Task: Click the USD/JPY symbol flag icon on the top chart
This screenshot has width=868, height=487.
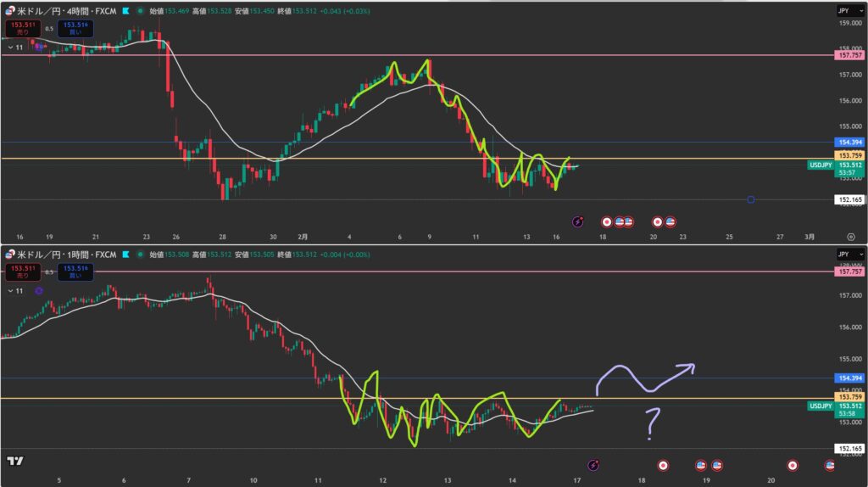Action: coord(11,10)
